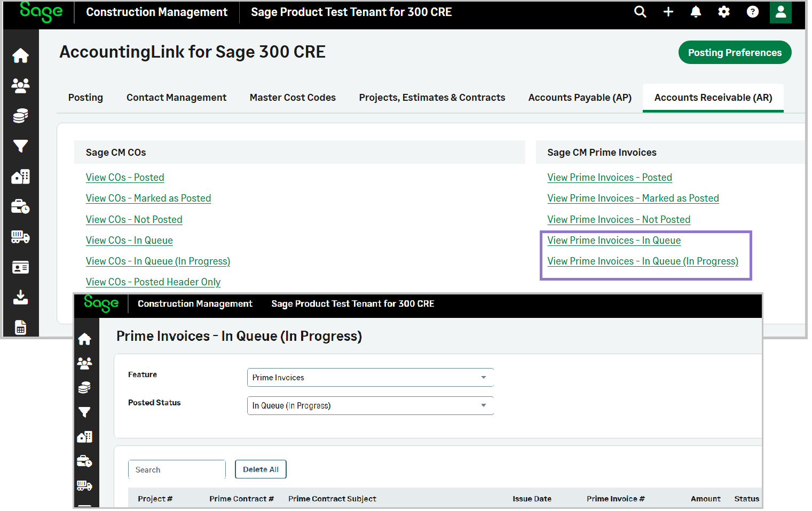Click people icon in Prime Invoices window sidebar
The image size is (812, 511).
tap(85, 363)
